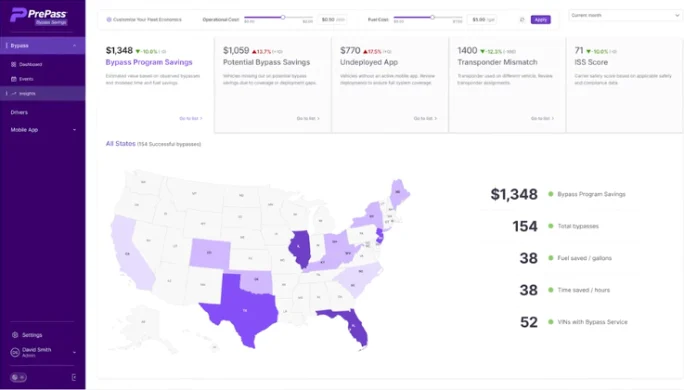Click Maine on the map
The image size is (684, 390).
(398, 192)
